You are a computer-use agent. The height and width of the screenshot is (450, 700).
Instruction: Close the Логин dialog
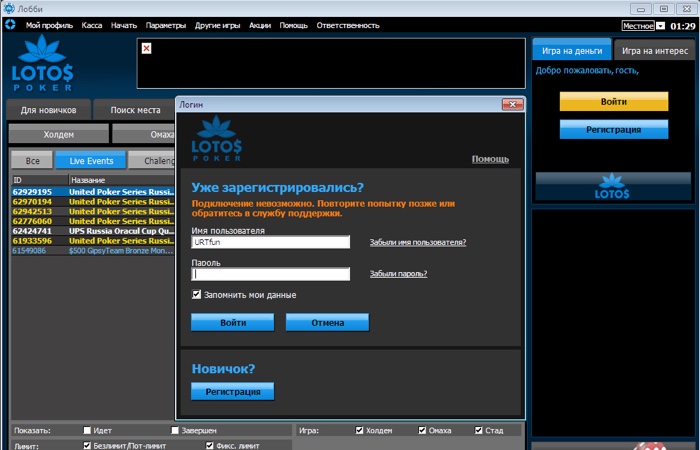[x=512, y=104]
